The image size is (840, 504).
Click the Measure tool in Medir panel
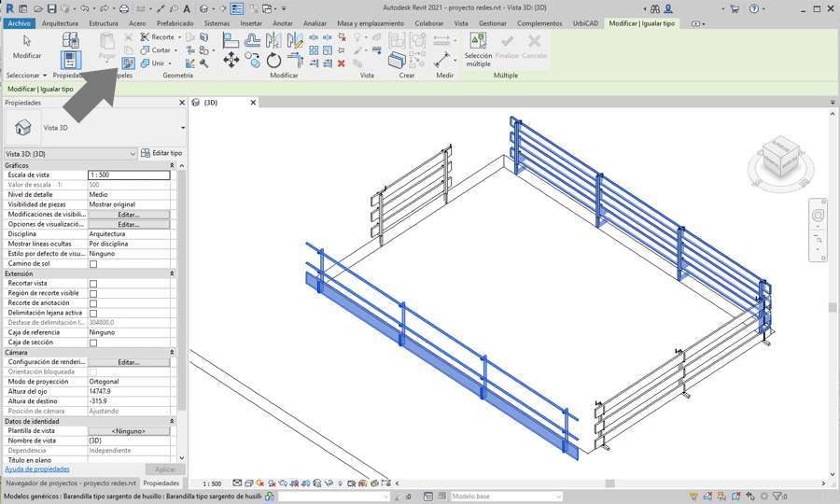(x=442, y=60)
